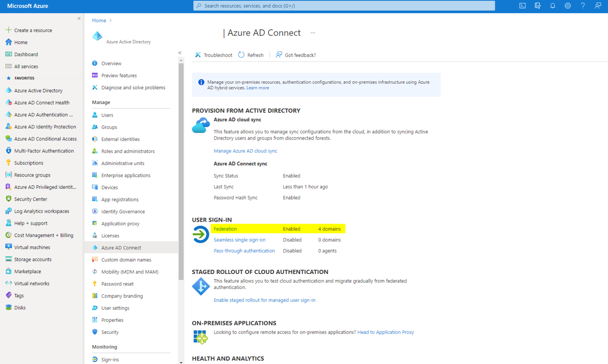Image resolution: width=608 pixels, height=364 pixels.
Task: Collapse the left portal sidebar
Action: [79, 19]
